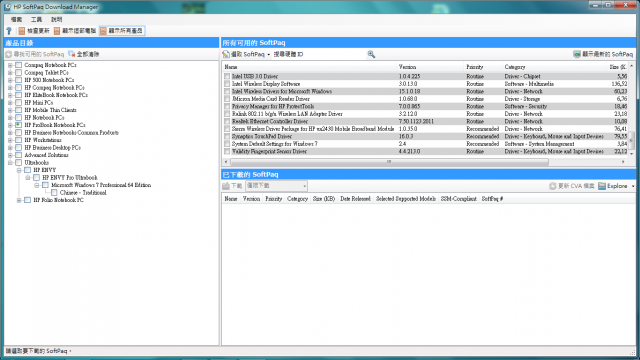Check the Compaq Tablet PCs checkbox
The image size is (640, 360).
18,72
